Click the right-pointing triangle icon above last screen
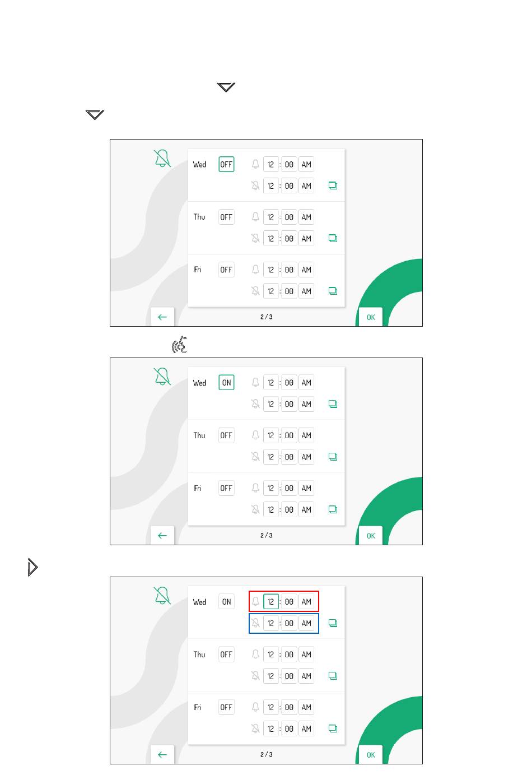532x775 pixels. pyautogui.click(x=32, y=567)
